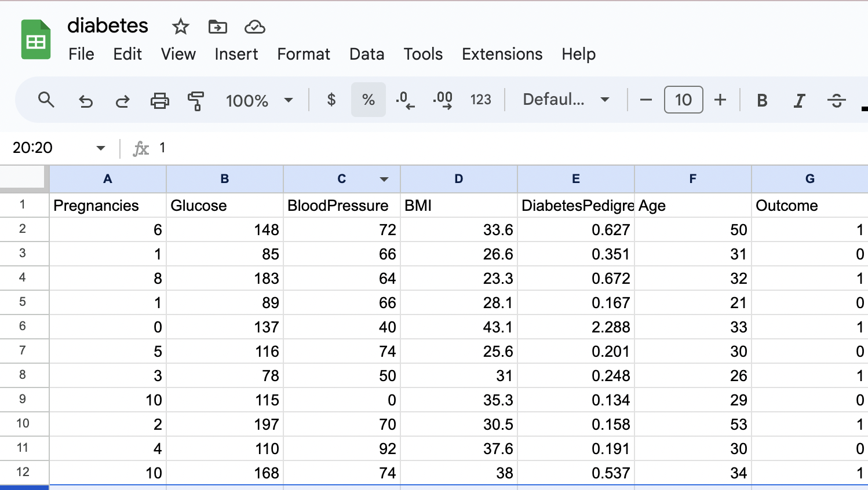The image size is (868, 490).
Task: Open the zoom level dropdown
Action: click(x=259, y=100)
